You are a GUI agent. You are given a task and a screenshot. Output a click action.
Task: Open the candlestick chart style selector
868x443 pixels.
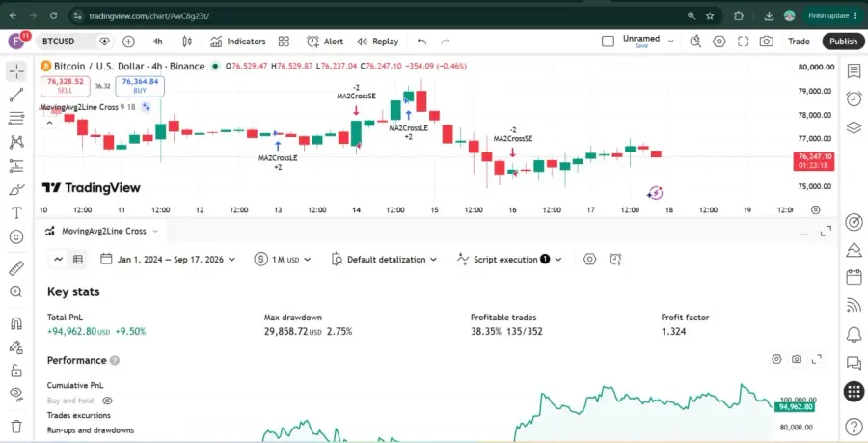click(x=187, y=42)
